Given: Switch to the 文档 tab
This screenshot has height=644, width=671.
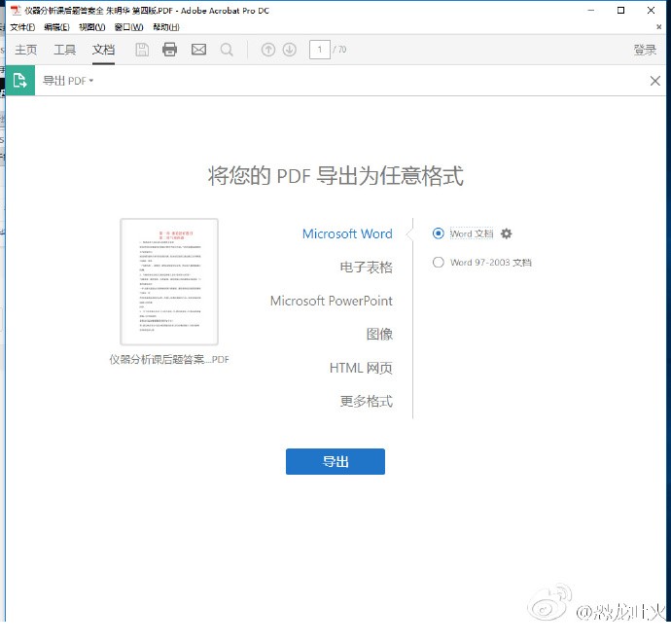Looking at the screenshot, I should click(103, 50).
